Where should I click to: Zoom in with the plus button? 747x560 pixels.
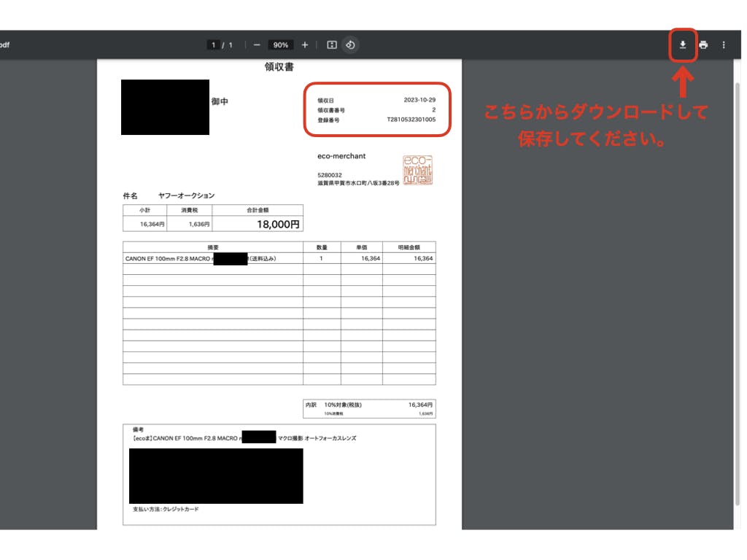305,44
